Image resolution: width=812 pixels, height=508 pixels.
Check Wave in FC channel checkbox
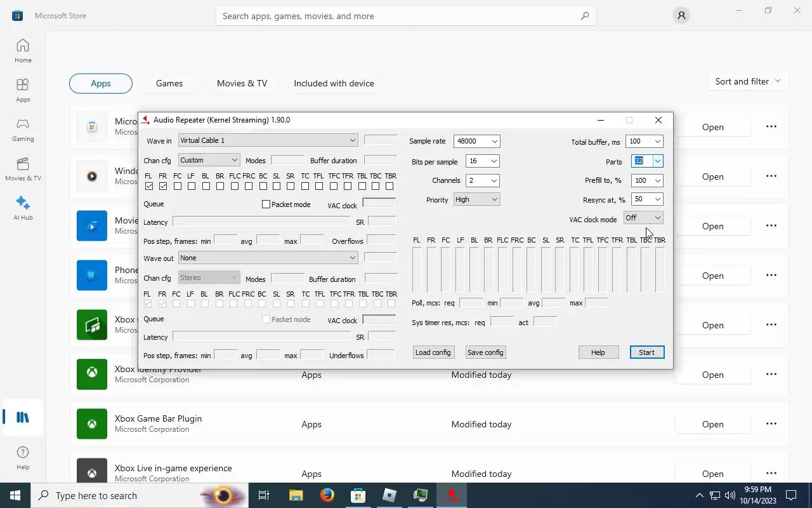tap(178, 186)
